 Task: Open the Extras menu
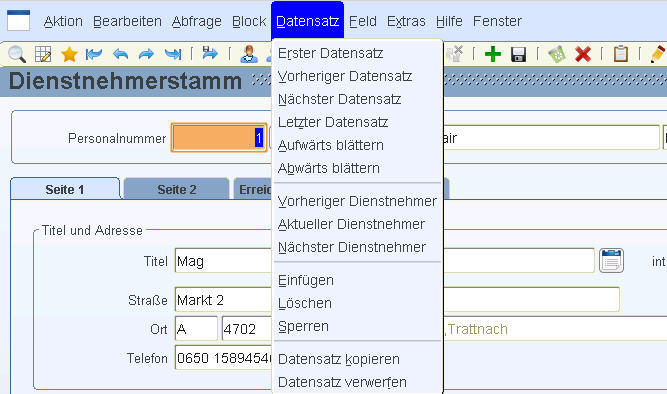click(406, 21)
